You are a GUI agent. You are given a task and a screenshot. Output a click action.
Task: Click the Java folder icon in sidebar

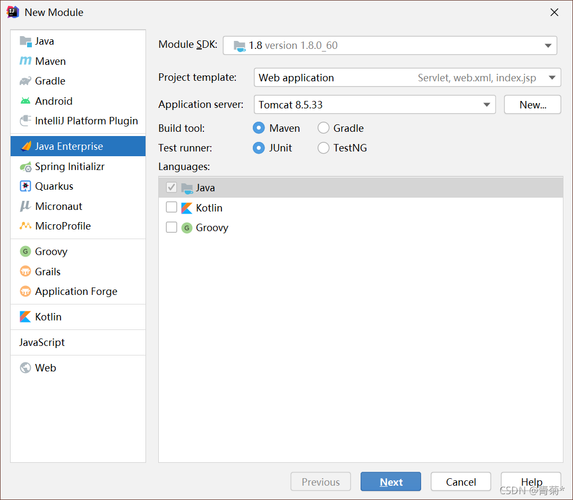click(26, 41)
